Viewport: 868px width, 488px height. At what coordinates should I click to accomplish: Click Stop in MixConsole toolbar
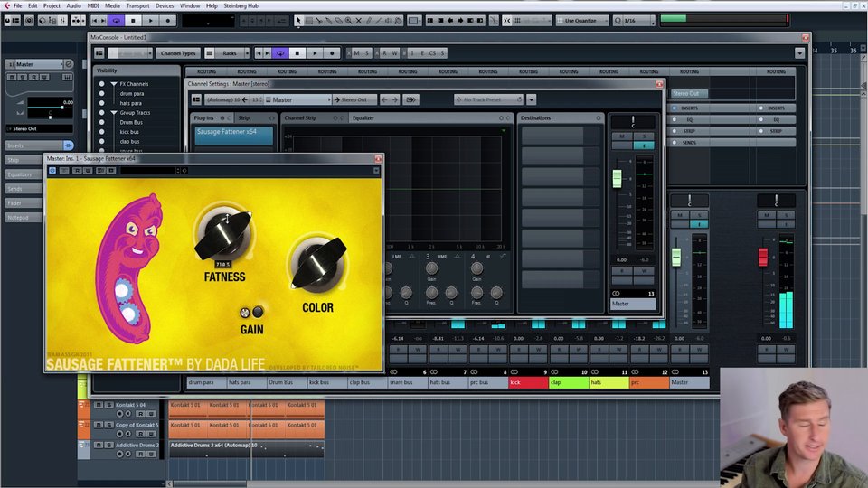(297, 53)
